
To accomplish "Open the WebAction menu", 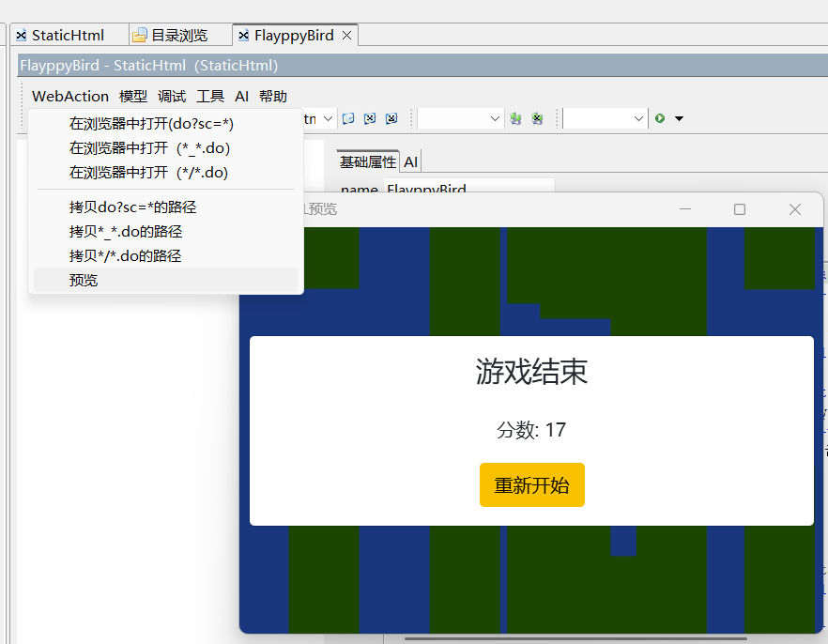I will 70,96.
